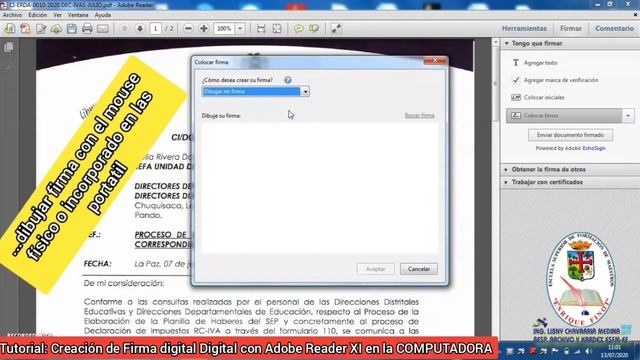Click the 100% zoom value field
Viewport: 640px width, 360px height.
coord(224,29)
